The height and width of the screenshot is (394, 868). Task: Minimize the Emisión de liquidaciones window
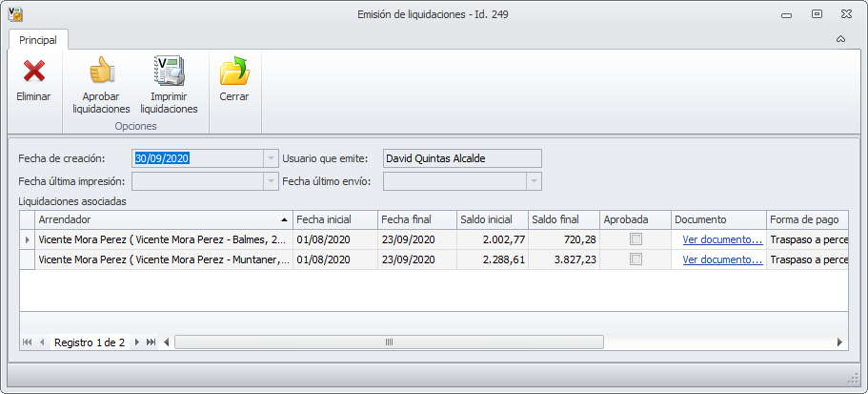[x=786, y=15]
